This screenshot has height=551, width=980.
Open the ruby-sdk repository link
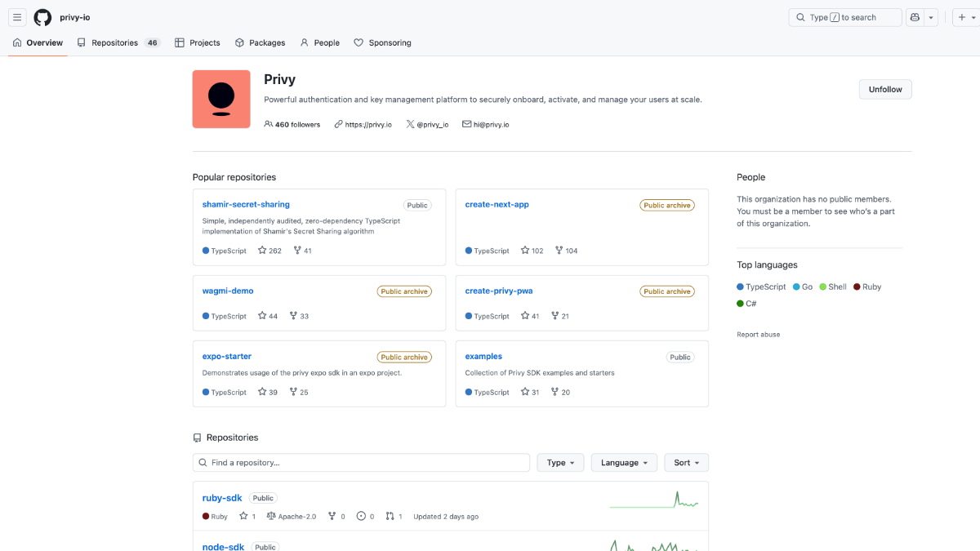pyautogui.click(x=222, y=498)
